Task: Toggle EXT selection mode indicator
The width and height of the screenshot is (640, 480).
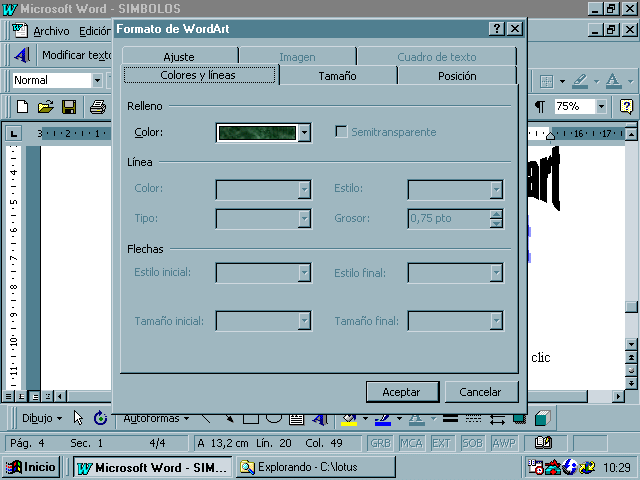Action: point(441,443)
